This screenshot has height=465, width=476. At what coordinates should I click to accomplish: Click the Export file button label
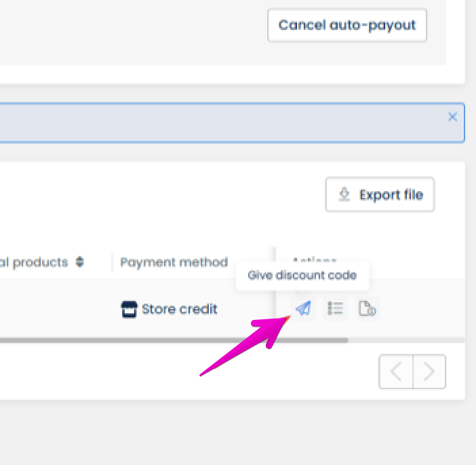391,195
